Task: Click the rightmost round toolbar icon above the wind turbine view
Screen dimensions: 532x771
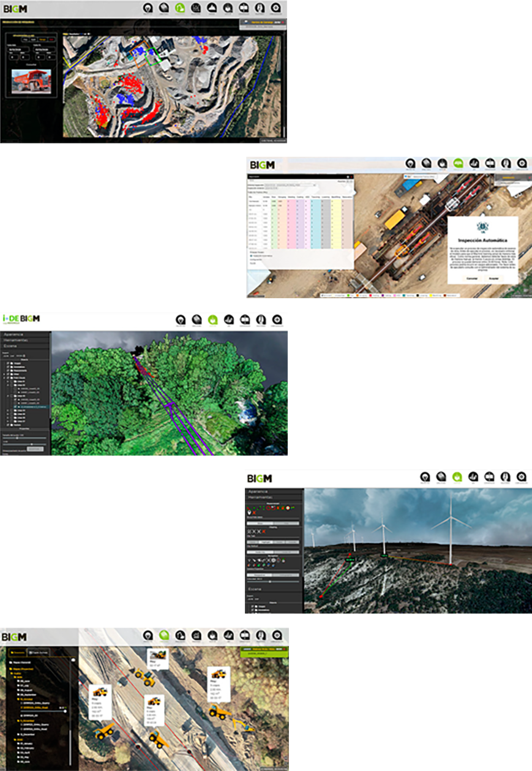Action: coord(522,476)
